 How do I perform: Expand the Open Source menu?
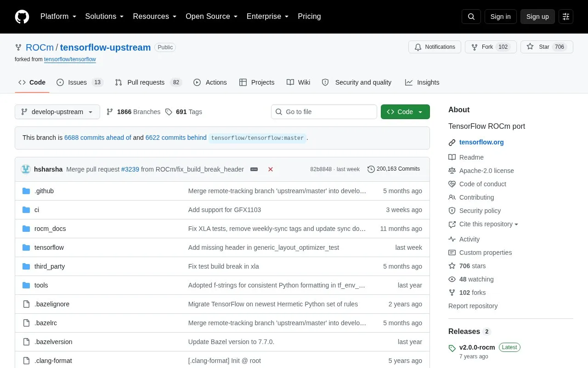[x=211, y=17]
